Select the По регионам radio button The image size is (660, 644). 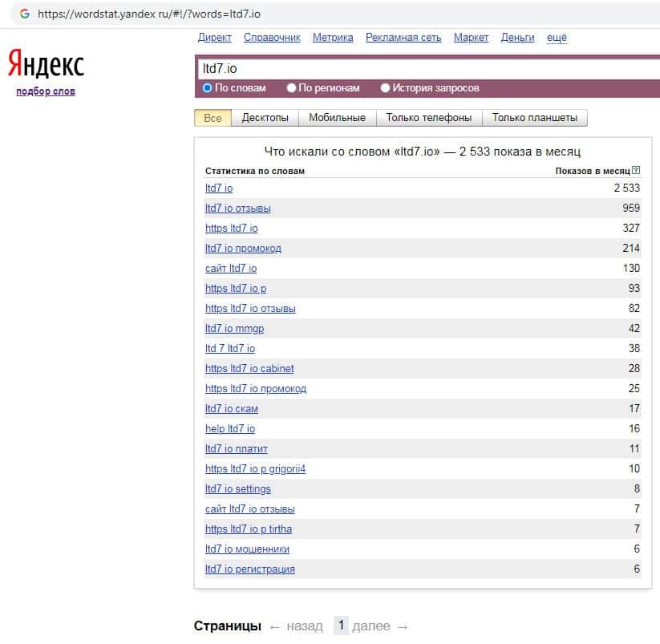coord(291,88)
